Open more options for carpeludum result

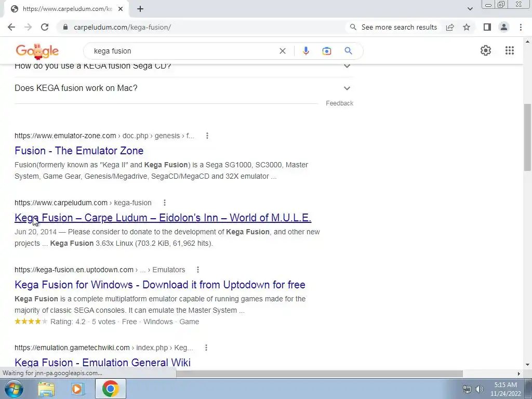coord(165,203)
